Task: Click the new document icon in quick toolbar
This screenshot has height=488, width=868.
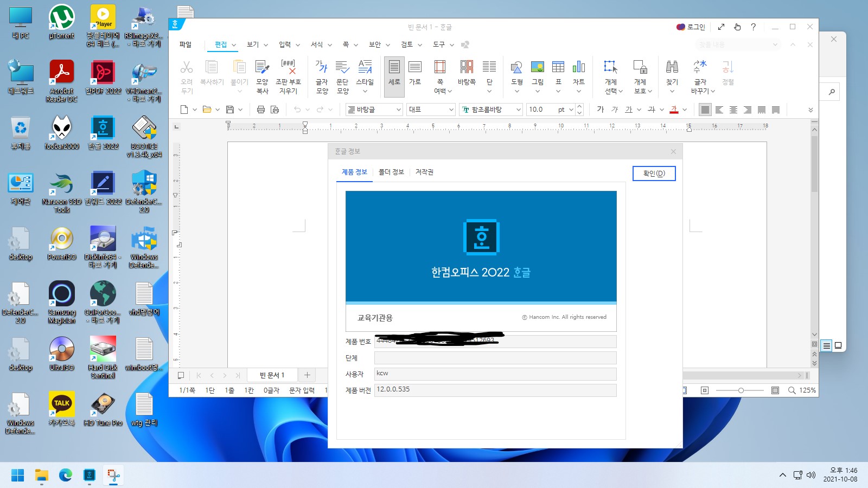Action: pos(184,110)
